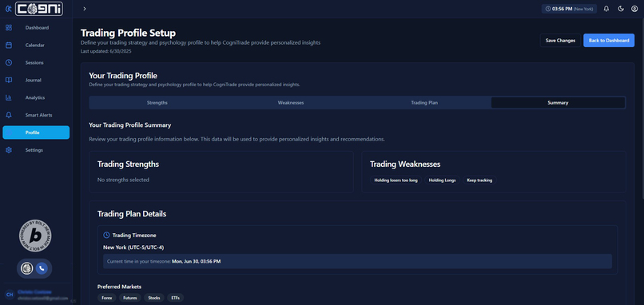Click the phone call button
644x305 pixels.
point(42,268)
